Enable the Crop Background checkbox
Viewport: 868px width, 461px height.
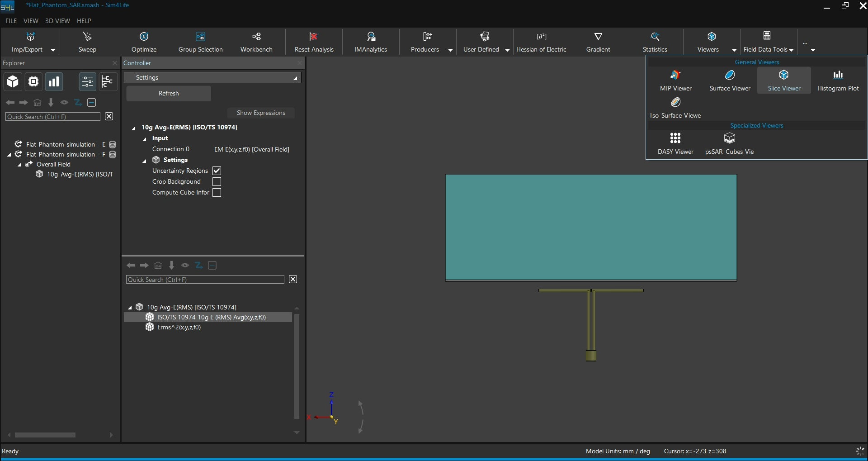pos(217,181)
